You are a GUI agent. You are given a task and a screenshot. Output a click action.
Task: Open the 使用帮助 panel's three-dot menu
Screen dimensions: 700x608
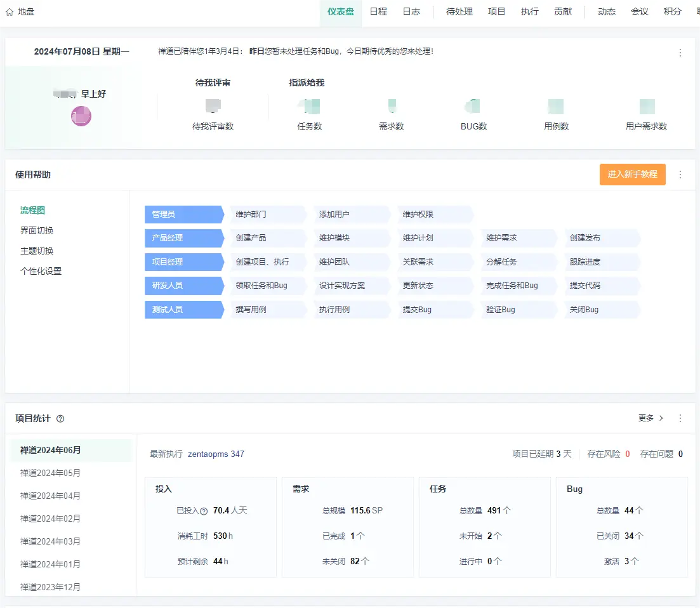[680, 175]
